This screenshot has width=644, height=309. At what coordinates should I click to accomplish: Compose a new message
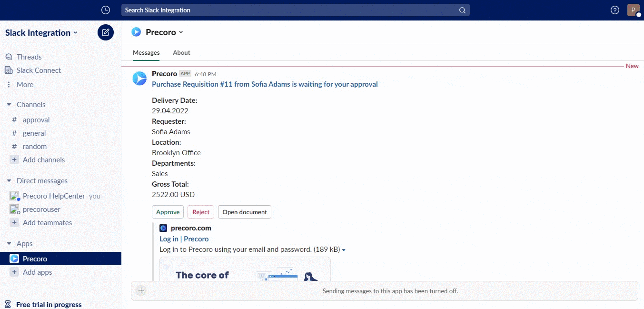(106, 32)
